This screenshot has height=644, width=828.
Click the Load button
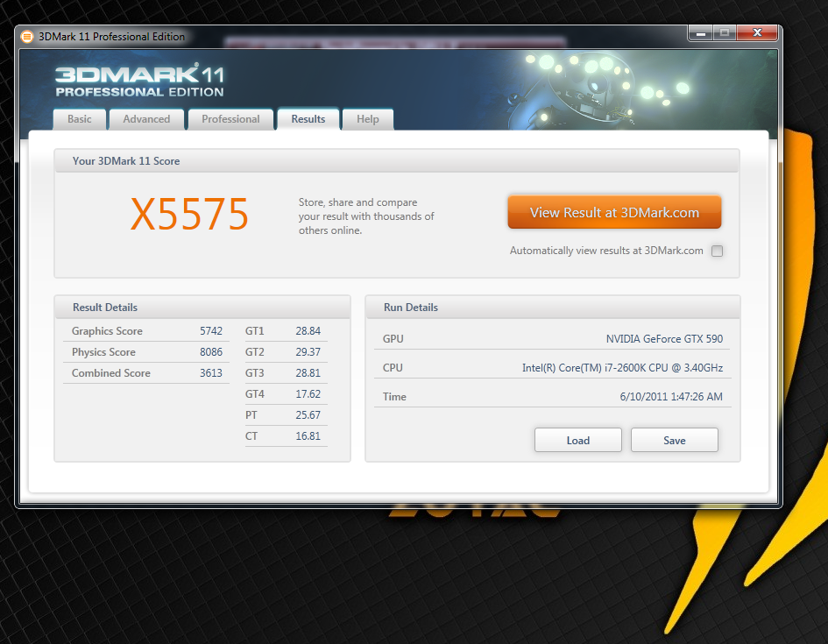578,440
